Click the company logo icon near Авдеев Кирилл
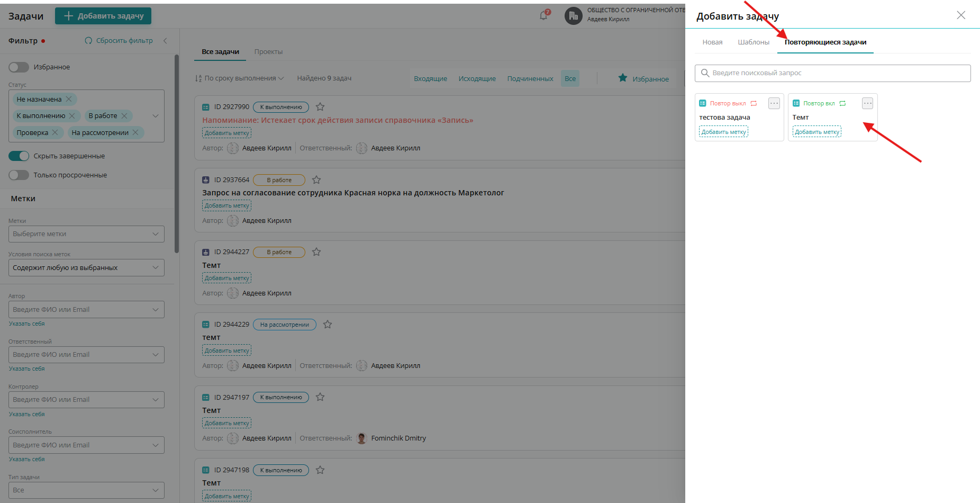 (573, 15)
